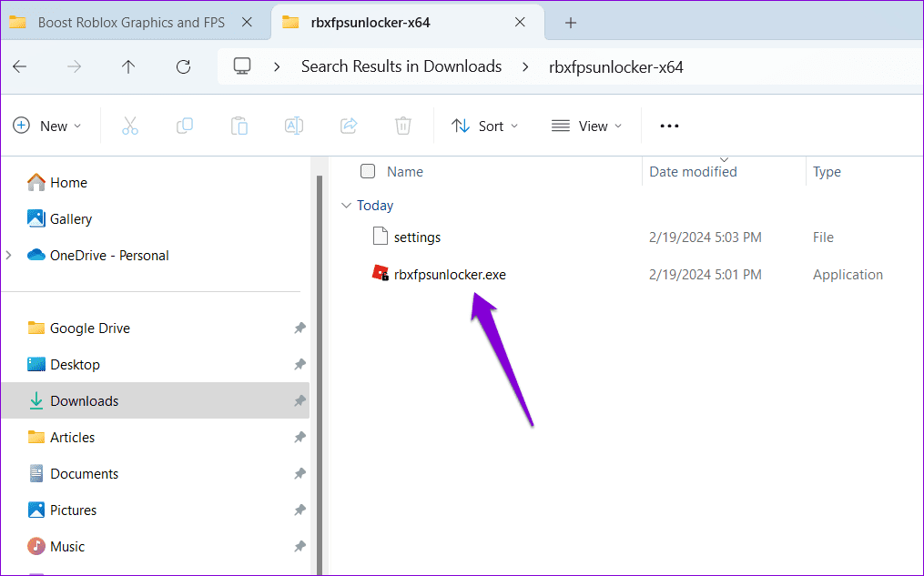The image size is (924, 576).
Task: Click the Delete trash icon
Action: tap(403, 126)
